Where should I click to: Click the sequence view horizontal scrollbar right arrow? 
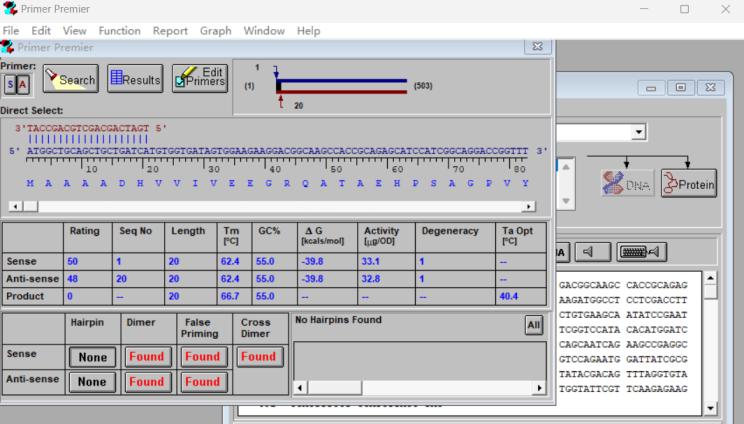[529, 207]
